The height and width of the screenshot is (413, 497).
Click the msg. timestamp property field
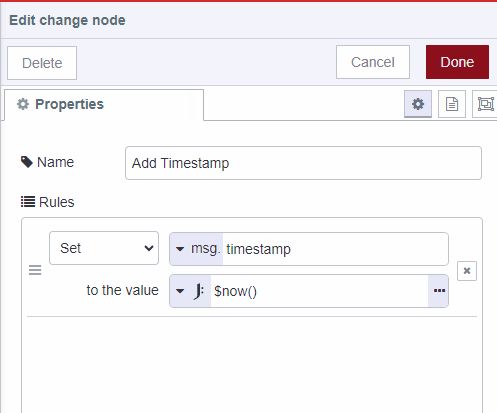coord(335,249)
